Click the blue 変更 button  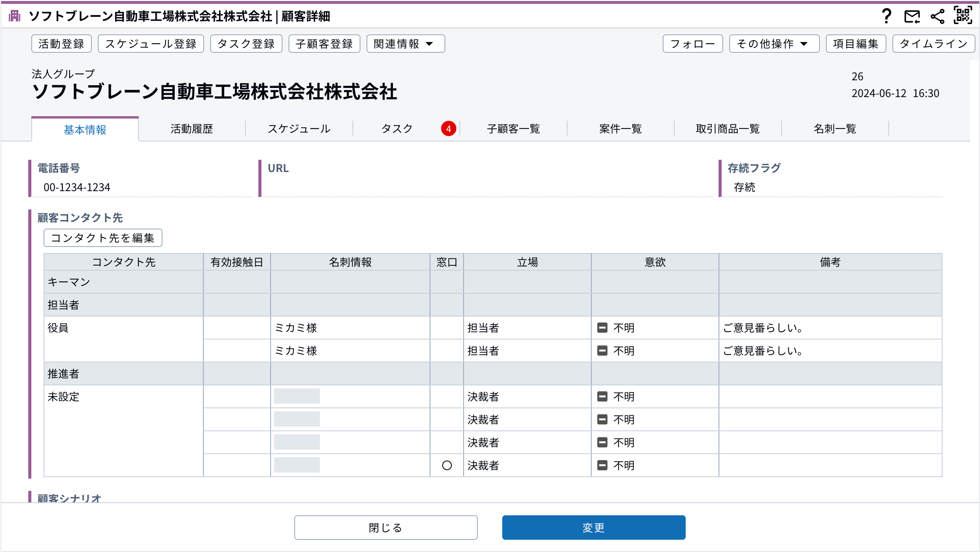(594, 528)
